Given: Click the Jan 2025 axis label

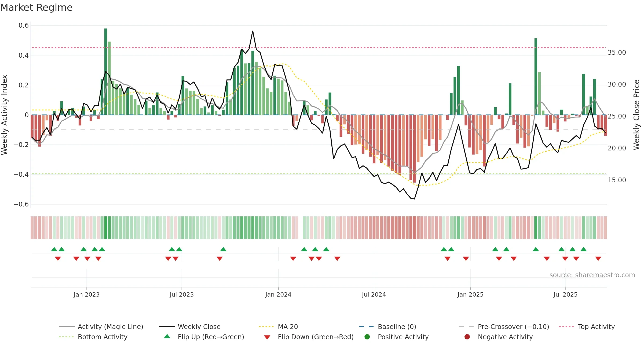Looking at the screenshot, I should pyautogui.click(x=470, y=294).
